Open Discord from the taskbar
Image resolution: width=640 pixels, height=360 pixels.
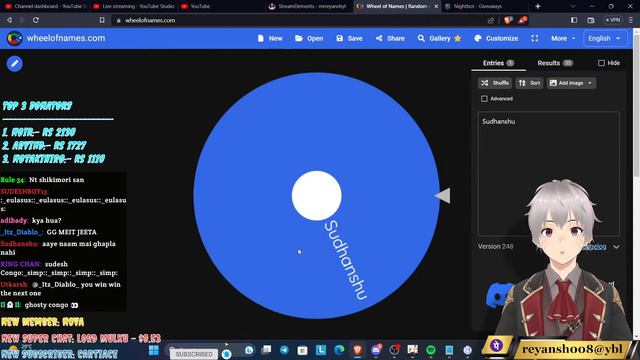point(376,350)
